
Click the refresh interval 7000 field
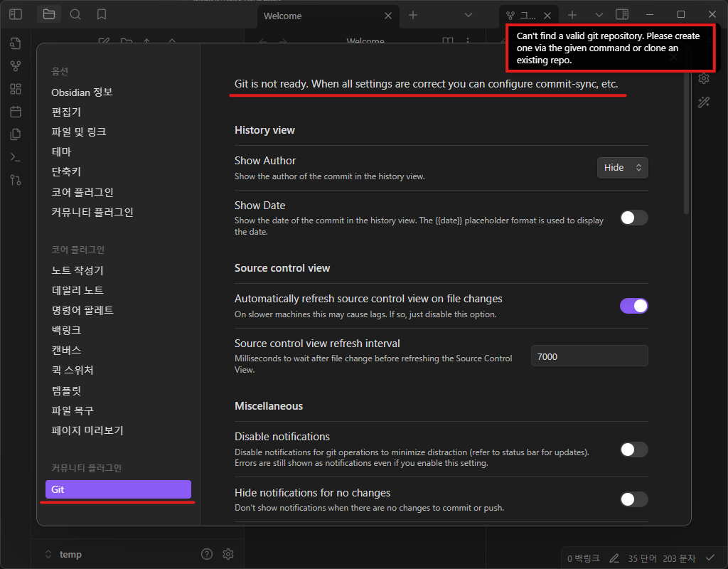(x=589, y=356)
